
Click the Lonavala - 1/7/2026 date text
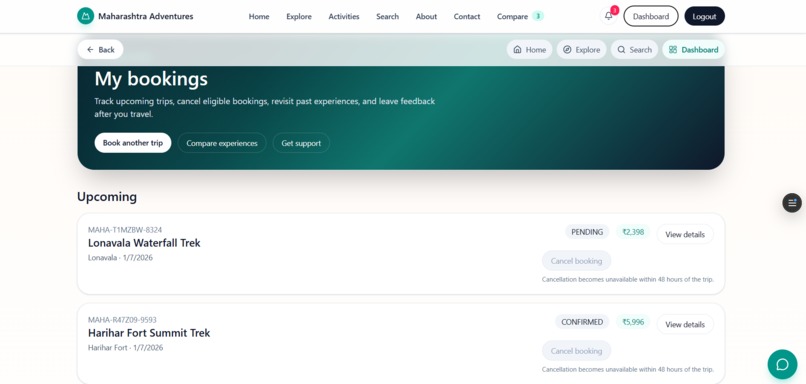click(x=120, y=258)
